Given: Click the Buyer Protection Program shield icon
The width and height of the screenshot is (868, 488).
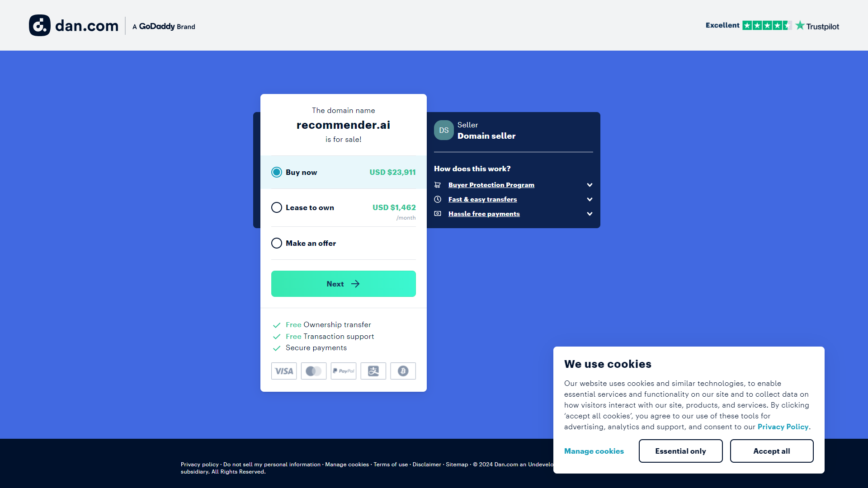Looking at the screenshot, I should (x=438, y=185).
